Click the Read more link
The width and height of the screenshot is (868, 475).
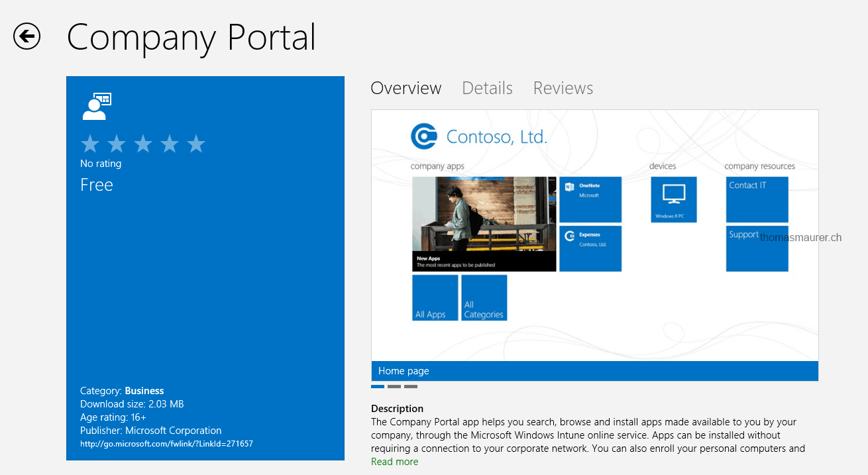pos(395,462)
